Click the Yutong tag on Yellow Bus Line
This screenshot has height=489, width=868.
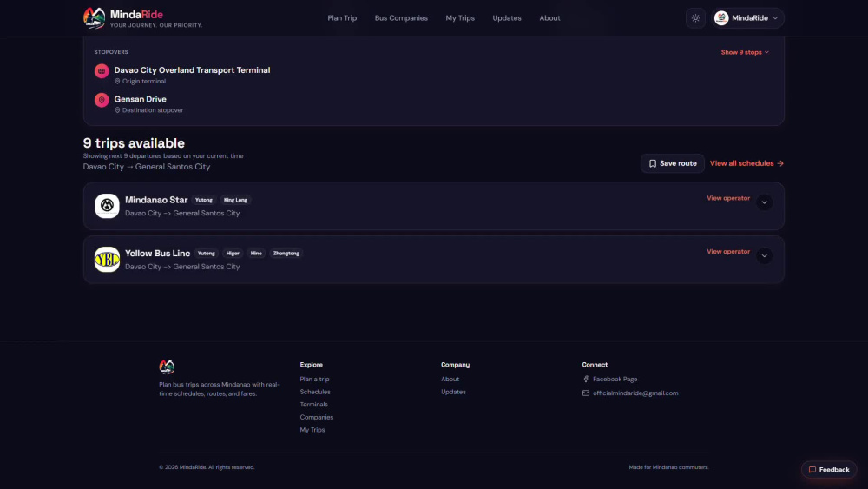[207, 254]
